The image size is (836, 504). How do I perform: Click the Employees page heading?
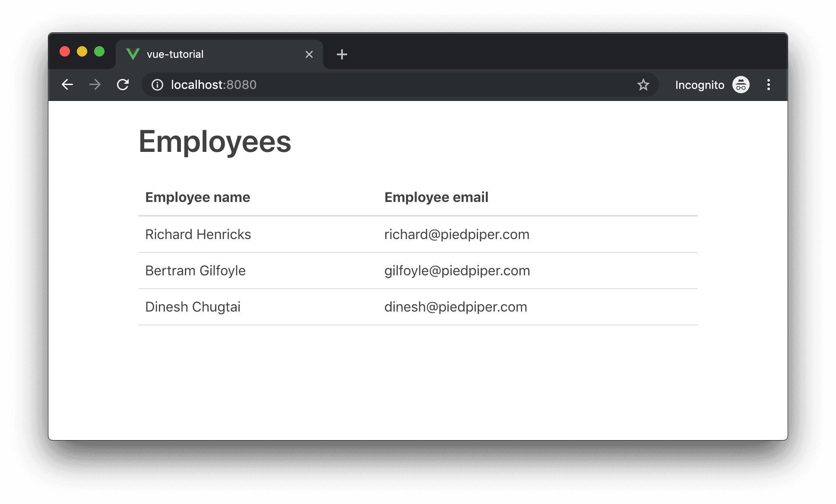click(x=215, y=142)
